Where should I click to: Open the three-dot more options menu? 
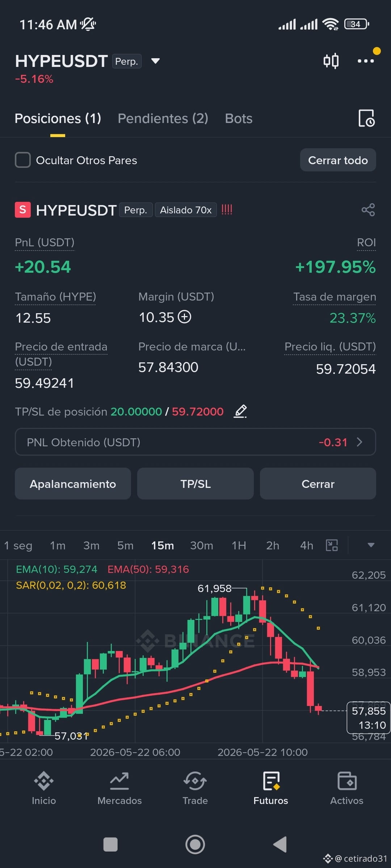click(x=366, y=61)
